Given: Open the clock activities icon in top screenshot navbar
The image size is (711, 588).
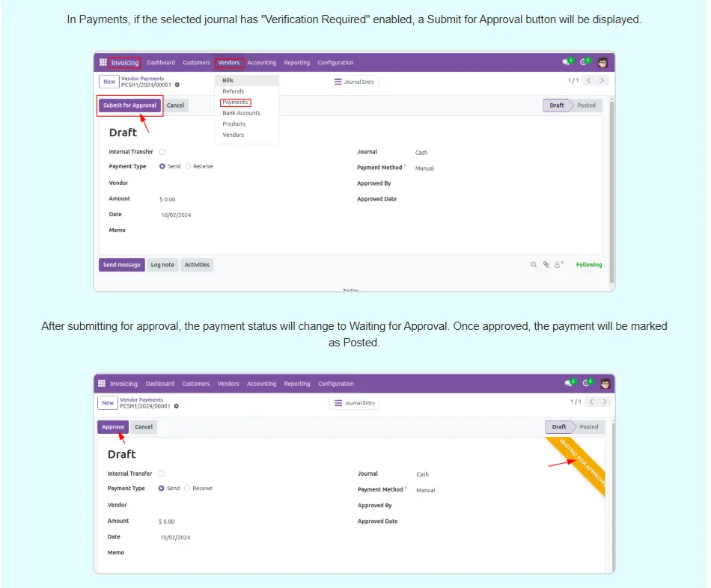Looking at the screenshot, I should tap(586, 62).
